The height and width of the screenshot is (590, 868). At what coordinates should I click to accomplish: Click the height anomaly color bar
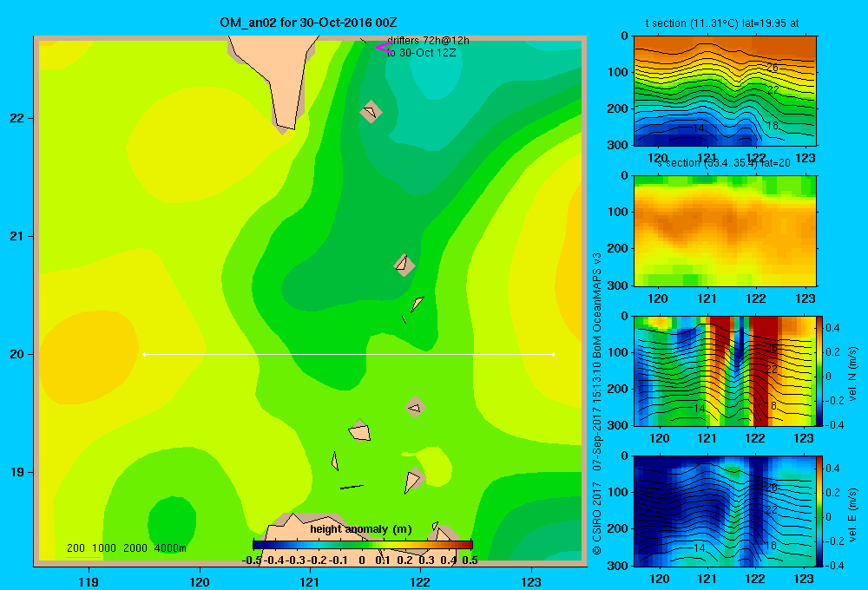(x=363, y=545)
